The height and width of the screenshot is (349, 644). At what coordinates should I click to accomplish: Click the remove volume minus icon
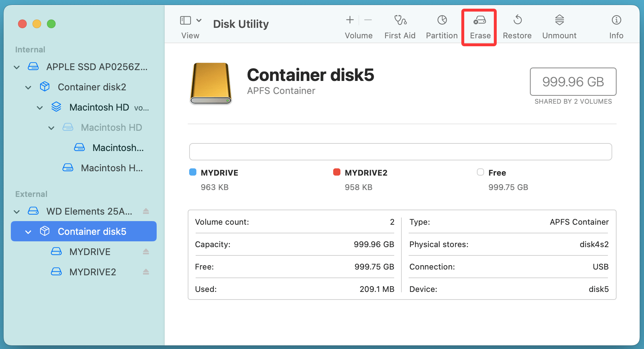pos(368,20)
